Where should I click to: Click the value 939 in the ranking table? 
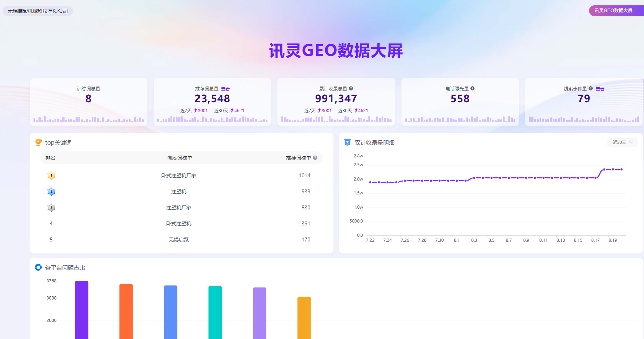pos(306,192)
